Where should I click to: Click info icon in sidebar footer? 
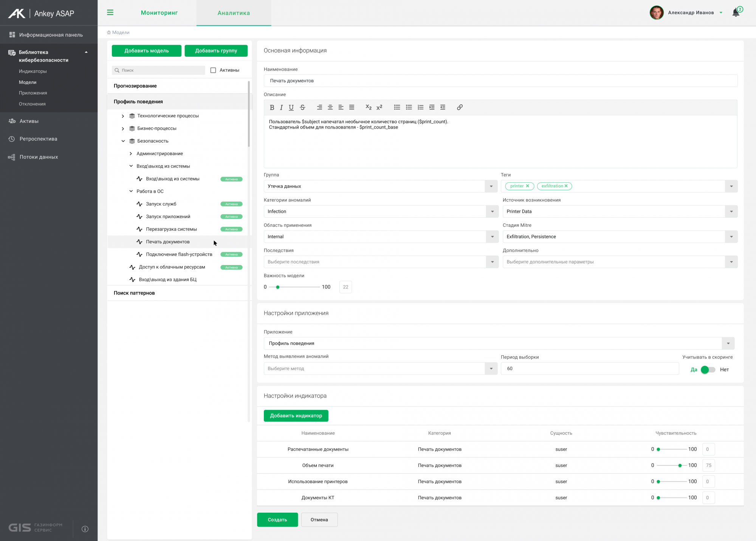(x=85, y=529)
